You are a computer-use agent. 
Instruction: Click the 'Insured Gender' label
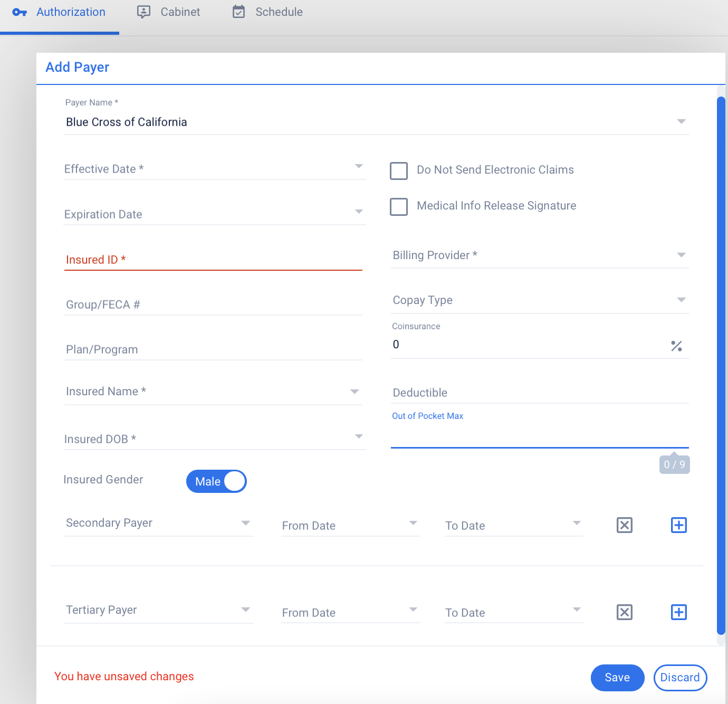tap(103, 480)
